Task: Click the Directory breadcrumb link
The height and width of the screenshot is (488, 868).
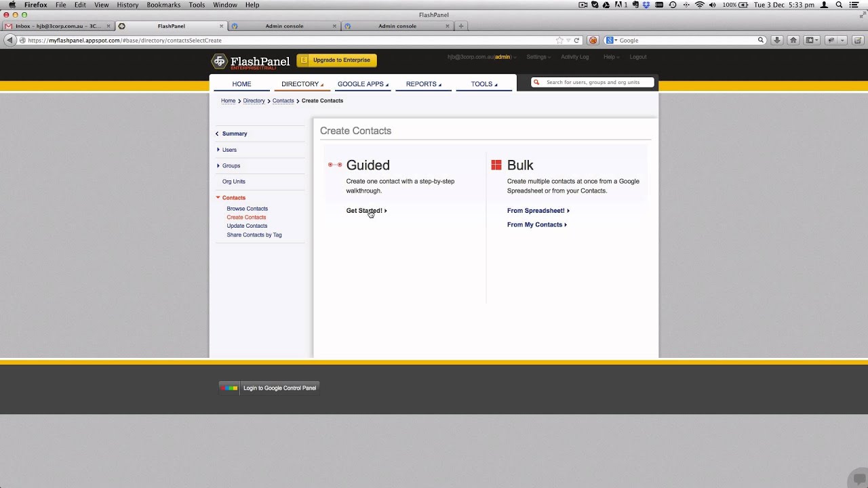Action: [x=254, y=101]
